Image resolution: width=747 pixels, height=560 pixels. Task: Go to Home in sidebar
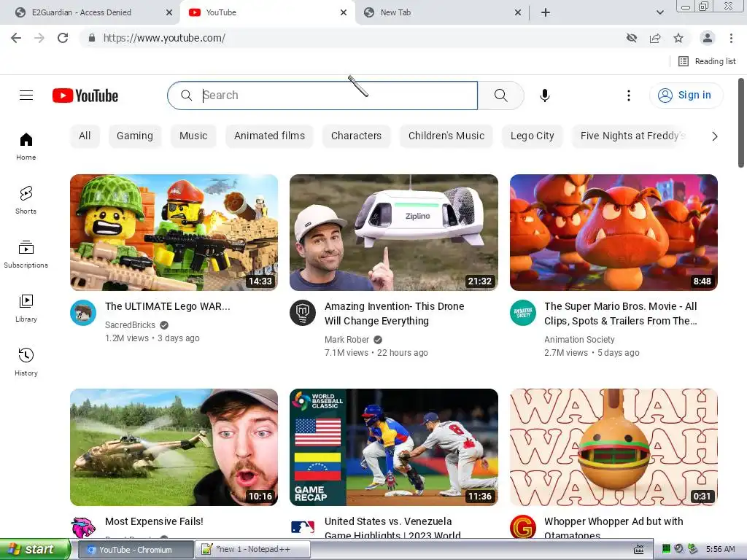26,146
